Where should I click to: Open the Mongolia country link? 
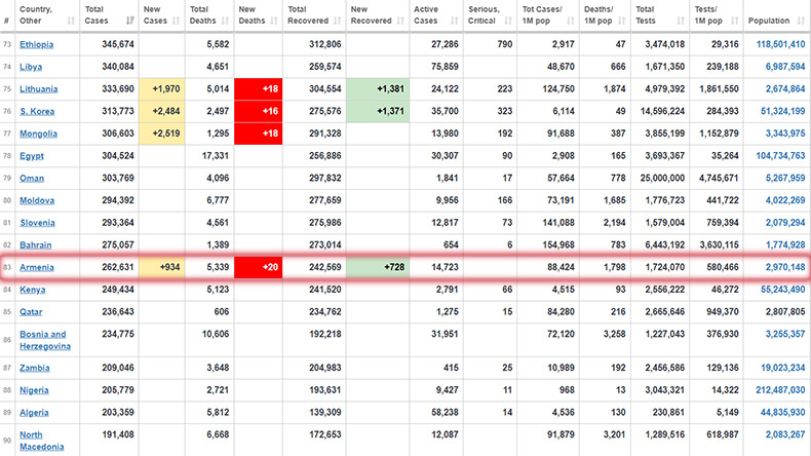click(38, 133)
